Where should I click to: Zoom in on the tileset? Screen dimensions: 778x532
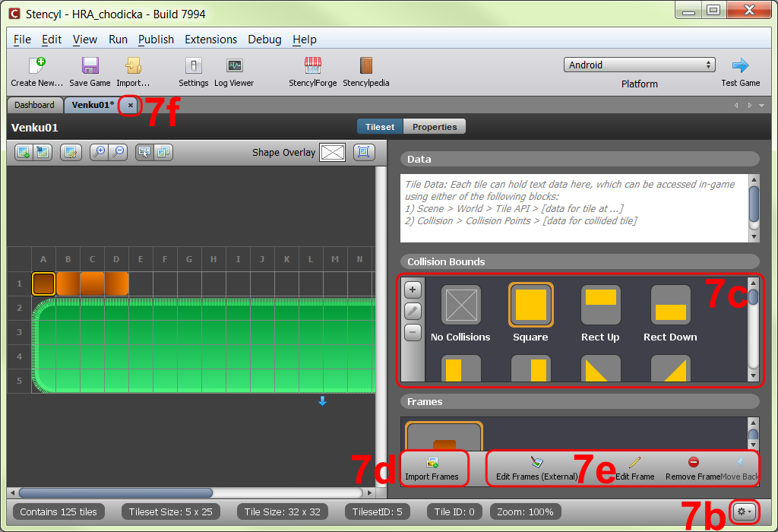coord(100,152)
